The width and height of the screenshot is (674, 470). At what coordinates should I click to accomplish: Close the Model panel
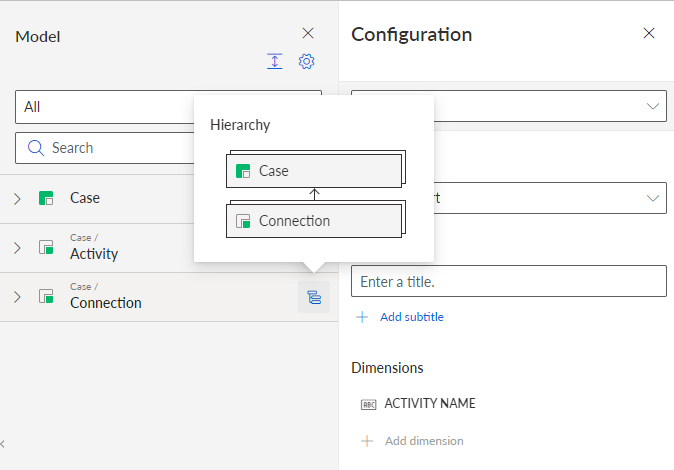tap(308, 33)
